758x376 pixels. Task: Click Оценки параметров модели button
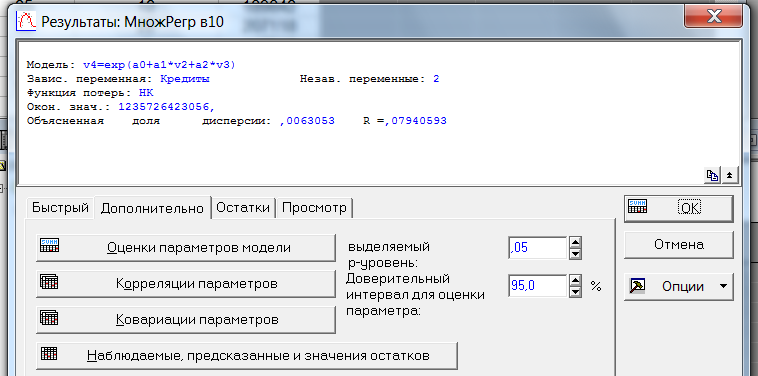click(186, 248)
